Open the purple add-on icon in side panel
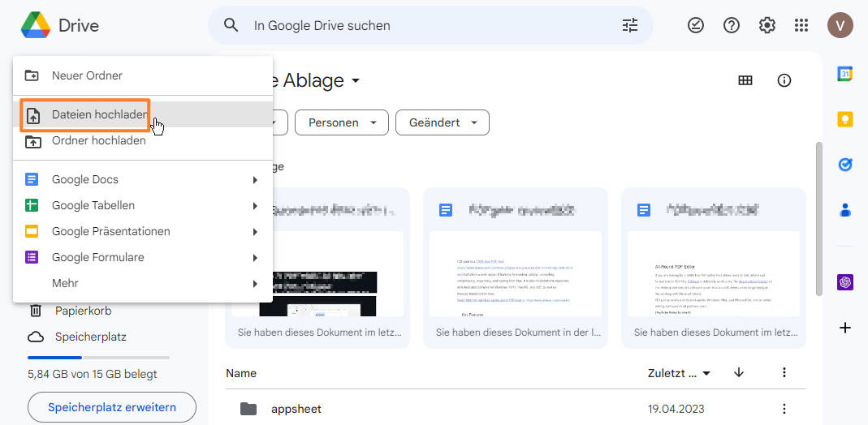868x425 pixels. [x=844, y=282]
